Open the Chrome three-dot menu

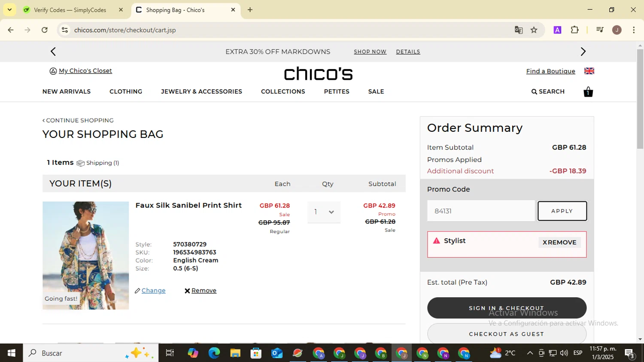tap(634, 30)
